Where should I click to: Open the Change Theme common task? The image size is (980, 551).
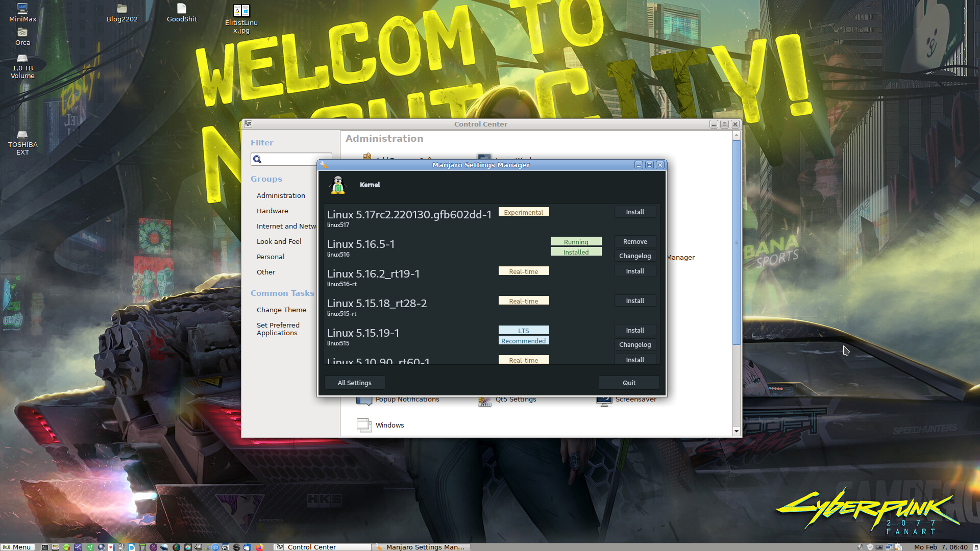(x=281, y=310)
